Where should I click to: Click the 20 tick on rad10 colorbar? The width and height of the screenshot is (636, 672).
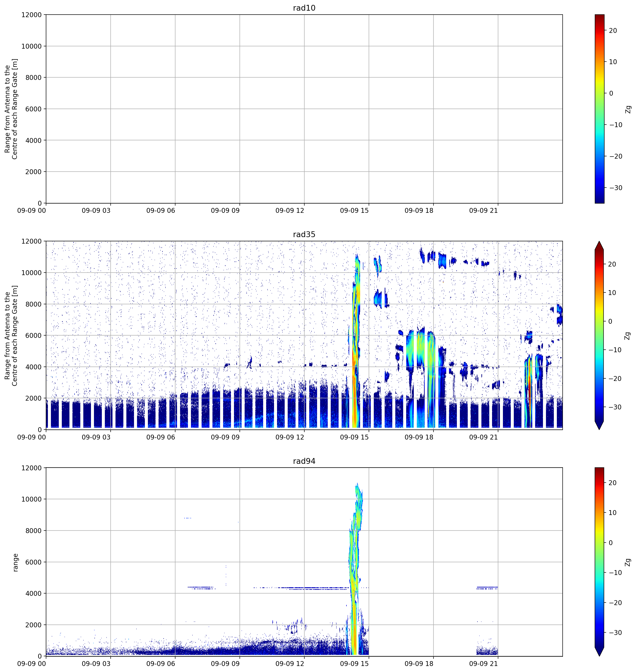pyautogui.click(x=613, y=31)
